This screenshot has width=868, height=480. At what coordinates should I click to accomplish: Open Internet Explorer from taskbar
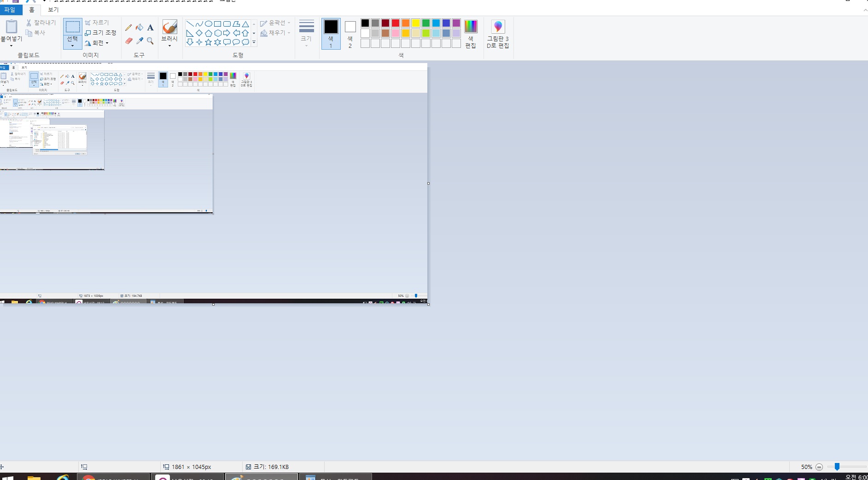[x=62, y=477]
